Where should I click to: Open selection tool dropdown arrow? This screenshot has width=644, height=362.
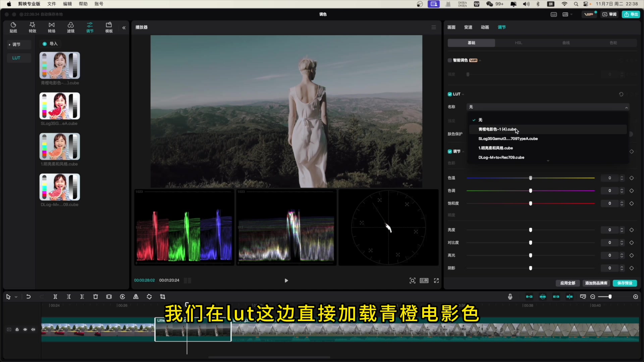(16, 297)
